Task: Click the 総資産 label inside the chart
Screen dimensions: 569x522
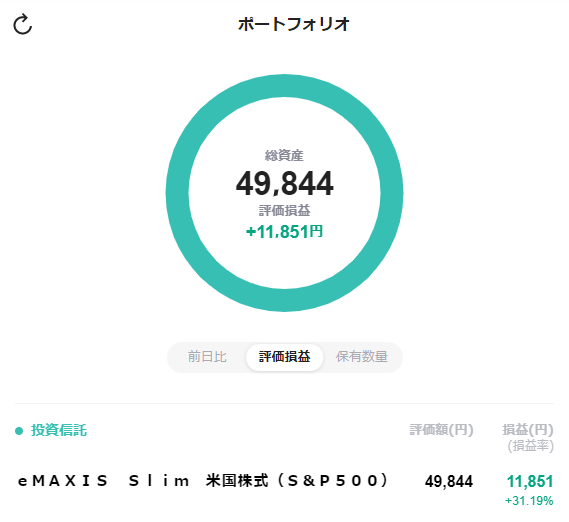Action: click(x=284, y=156)
